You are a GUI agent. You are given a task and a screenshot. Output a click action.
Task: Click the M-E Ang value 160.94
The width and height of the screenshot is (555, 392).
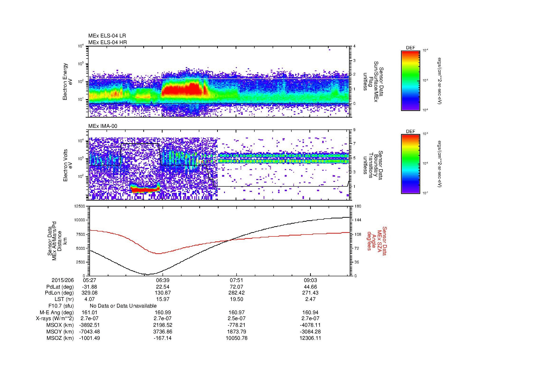310,312
